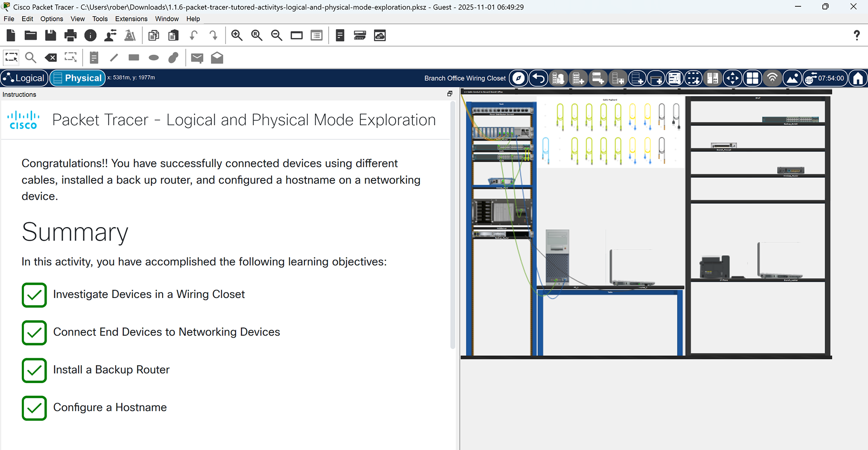Reset zoom with the R magnifier
The width and height of the screenshot is (868, 450).
coord(257,35)
